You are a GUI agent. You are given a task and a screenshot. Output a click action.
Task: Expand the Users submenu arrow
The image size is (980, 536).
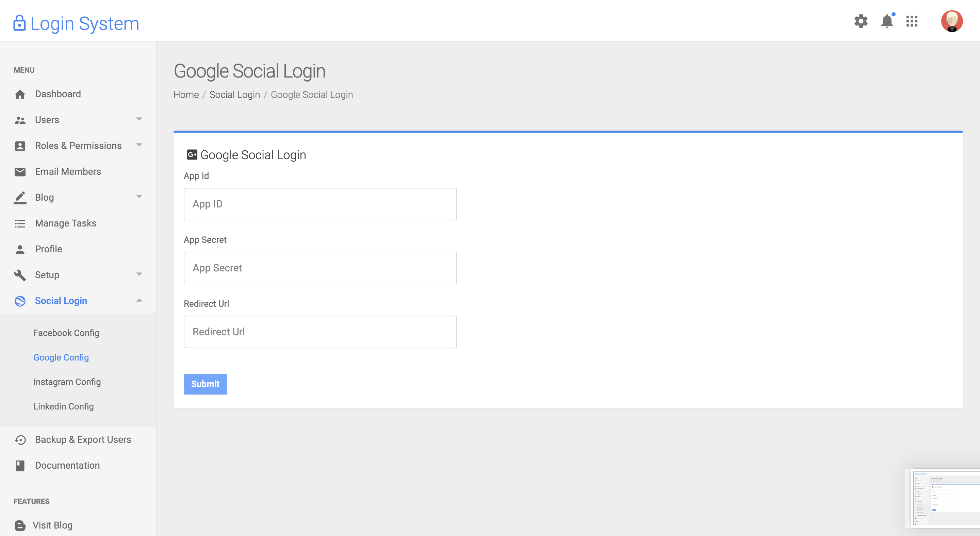pyautogui.click(x=139, y=119)
